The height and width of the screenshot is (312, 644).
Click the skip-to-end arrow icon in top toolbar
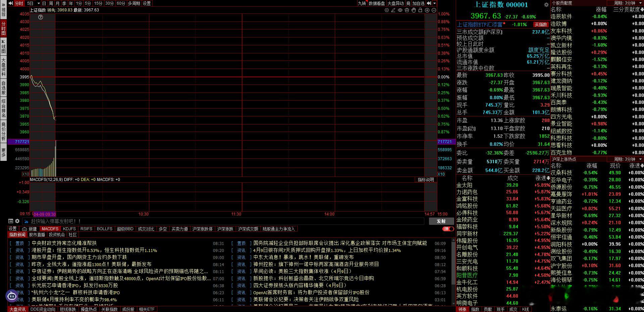click(x=429, y=3)
